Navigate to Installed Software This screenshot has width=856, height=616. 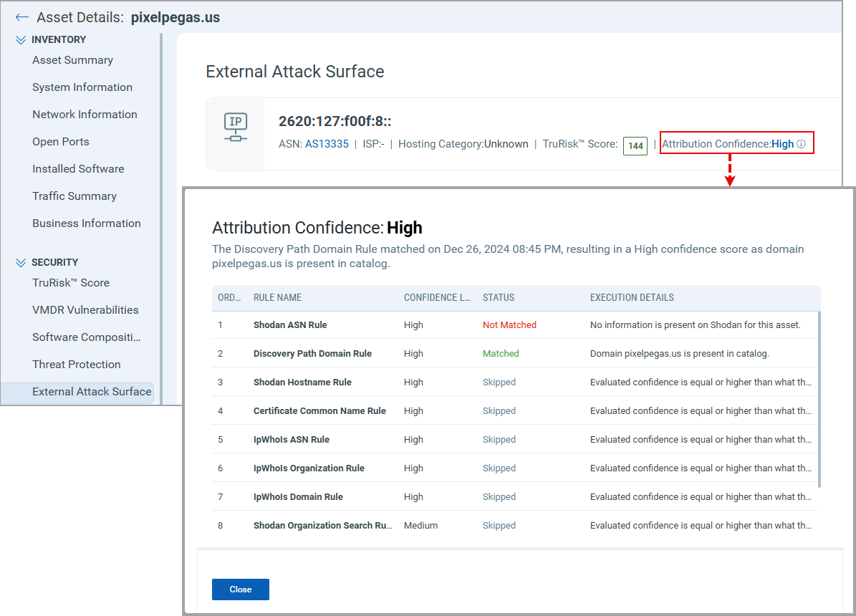tap(78, 169)
